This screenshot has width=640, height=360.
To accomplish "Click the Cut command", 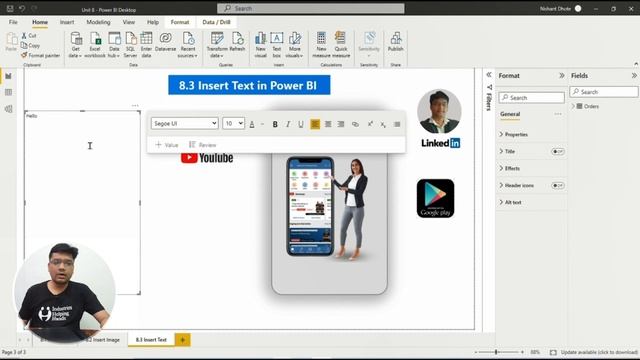I will (29, 36).
